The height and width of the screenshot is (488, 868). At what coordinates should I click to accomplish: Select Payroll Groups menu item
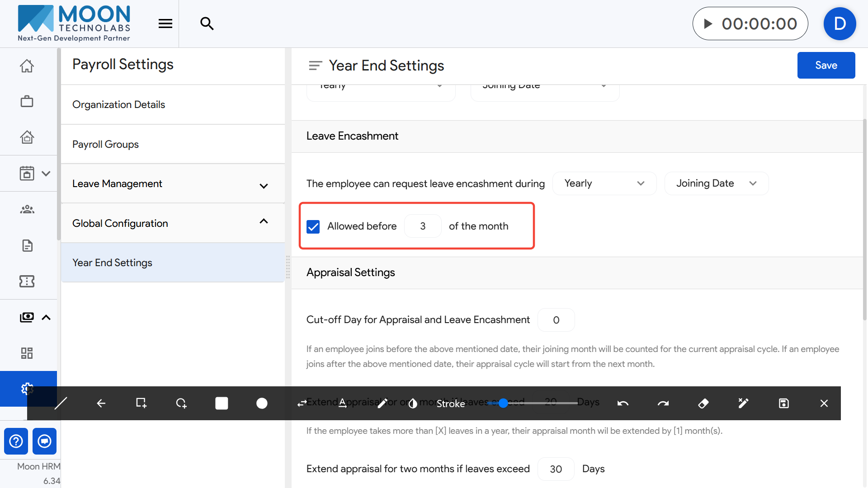(x=105, y=144)
